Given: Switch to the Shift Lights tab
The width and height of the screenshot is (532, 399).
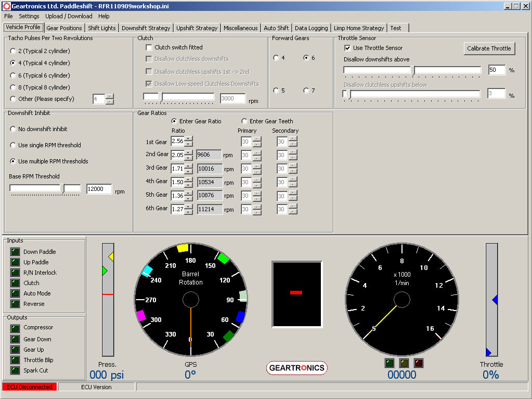Looking at the screenshot, I should pos(102,28).
